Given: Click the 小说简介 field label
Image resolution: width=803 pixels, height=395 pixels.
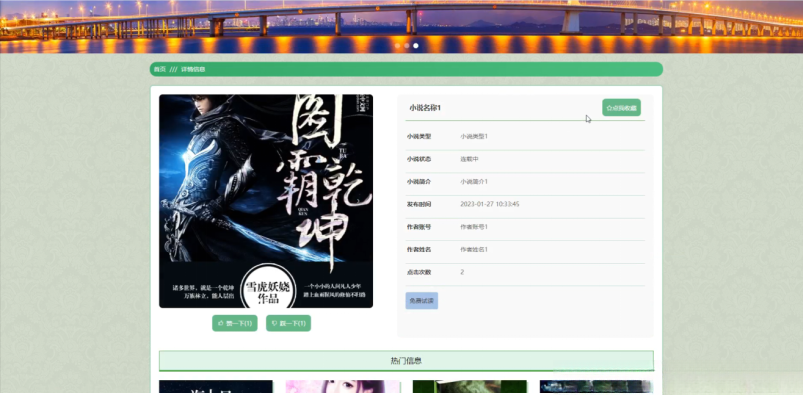Looking at the screenshot, I should click(419, 181).
